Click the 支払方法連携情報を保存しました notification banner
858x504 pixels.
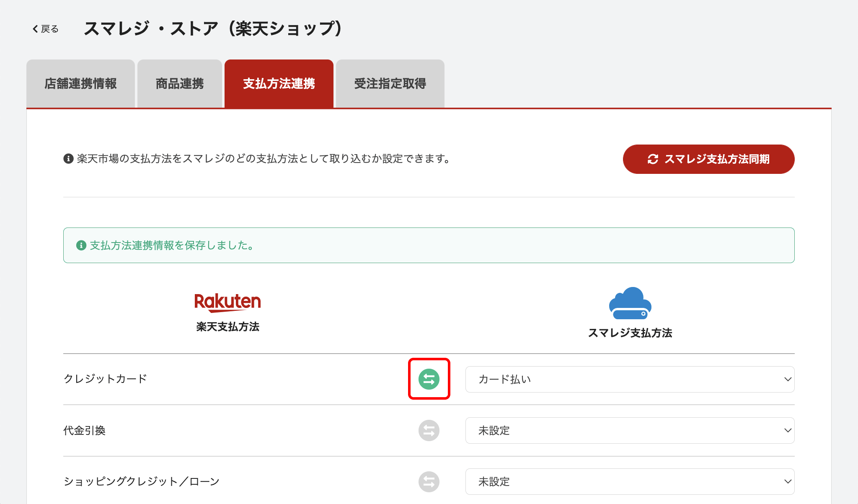pyautogui.click(x=429, y=246)
